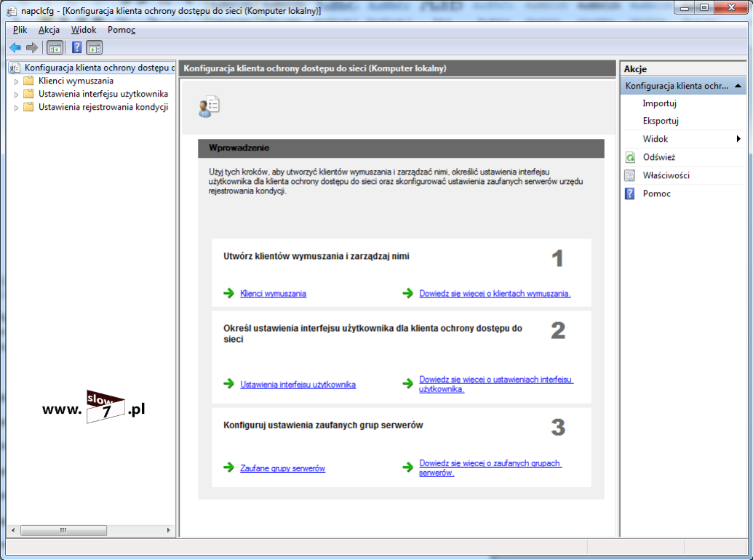The image size is (753, 560).
Task: Expand the Klienci wymuszania tree node
Action: 16,81
